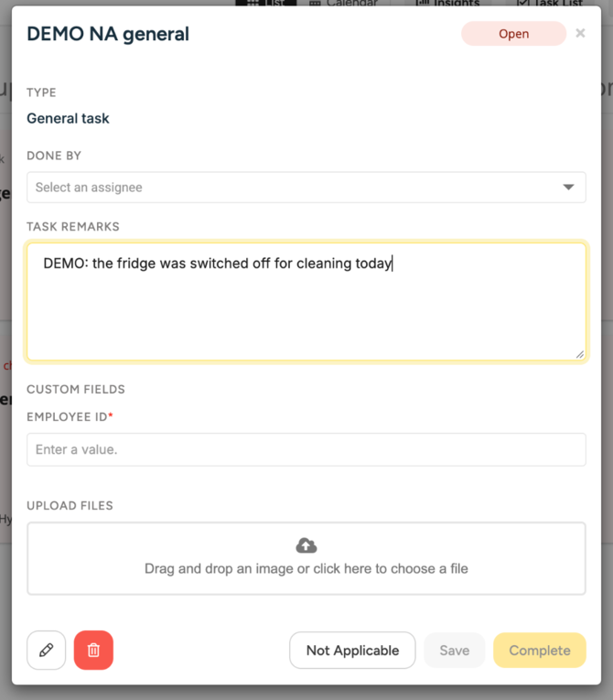Click the Insights bar chart icon
The width and height of the screenshot is (613, 700).
(423, 3)
